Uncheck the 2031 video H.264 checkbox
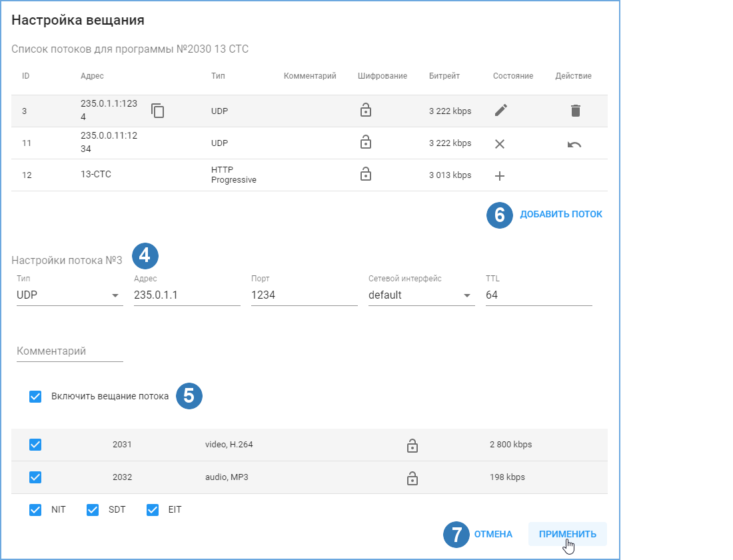The width and height of the screenshot is (733, 560). tap(35, 445)
